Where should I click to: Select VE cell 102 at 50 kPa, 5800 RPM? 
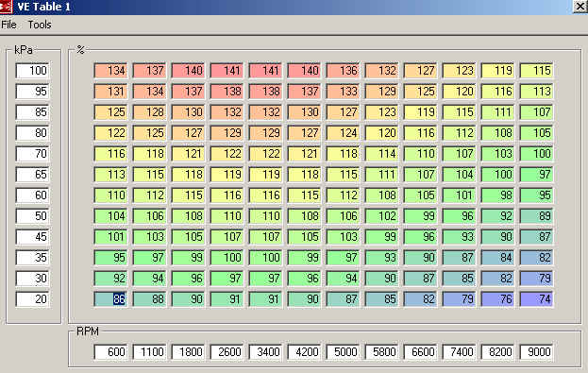[381, 216]
